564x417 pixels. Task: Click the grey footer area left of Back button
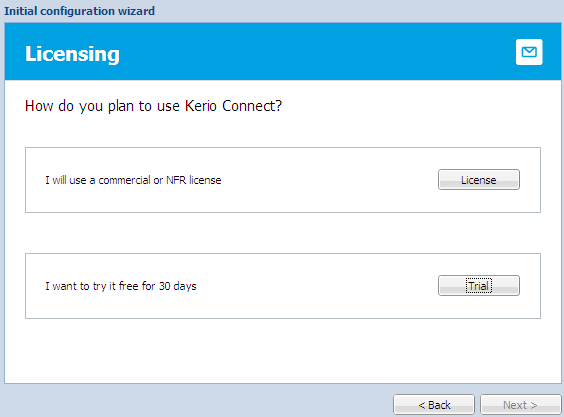coord(198,401)
